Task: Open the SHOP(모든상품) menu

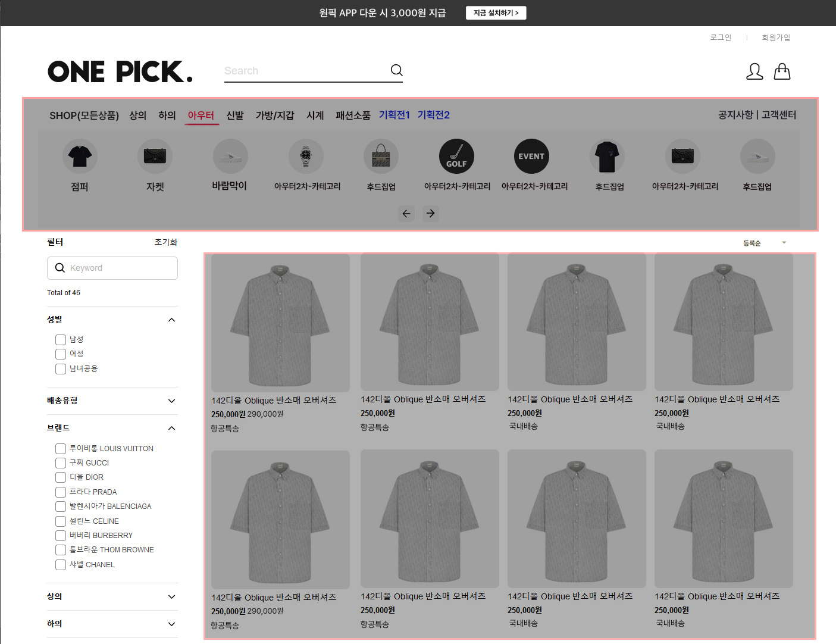Action: click(x=84, y=115)
